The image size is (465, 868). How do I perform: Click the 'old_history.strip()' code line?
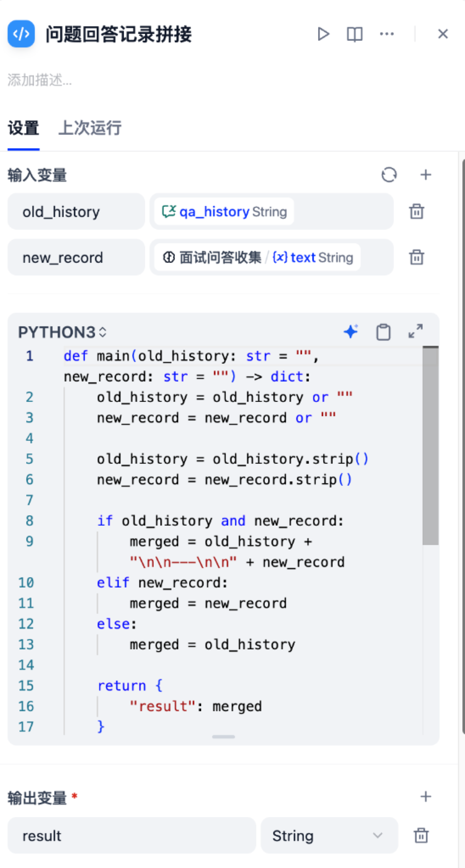pos(232,459)
